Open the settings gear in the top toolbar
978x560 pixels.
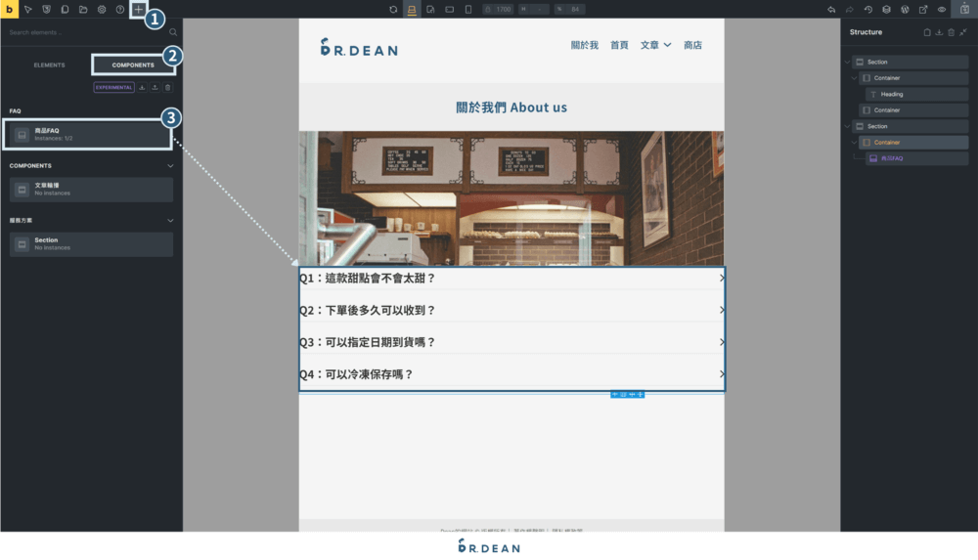(101, 9)
